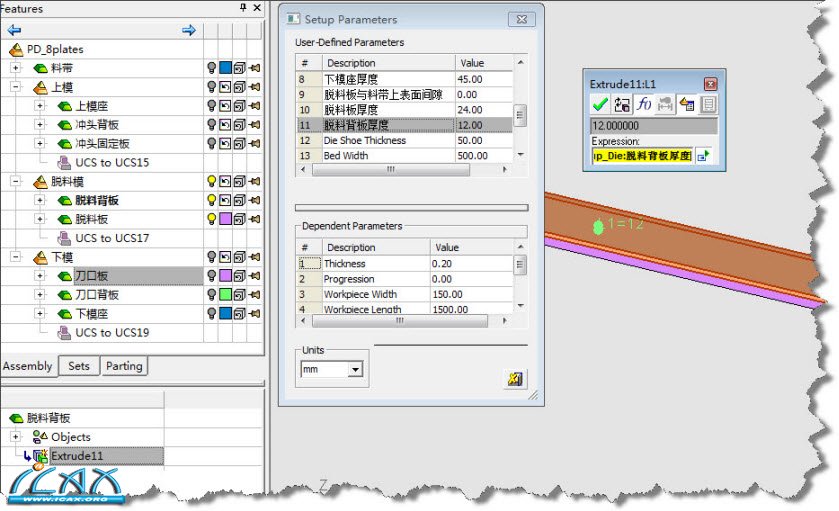Collapse the 上模 tree node

click(16, 87)
